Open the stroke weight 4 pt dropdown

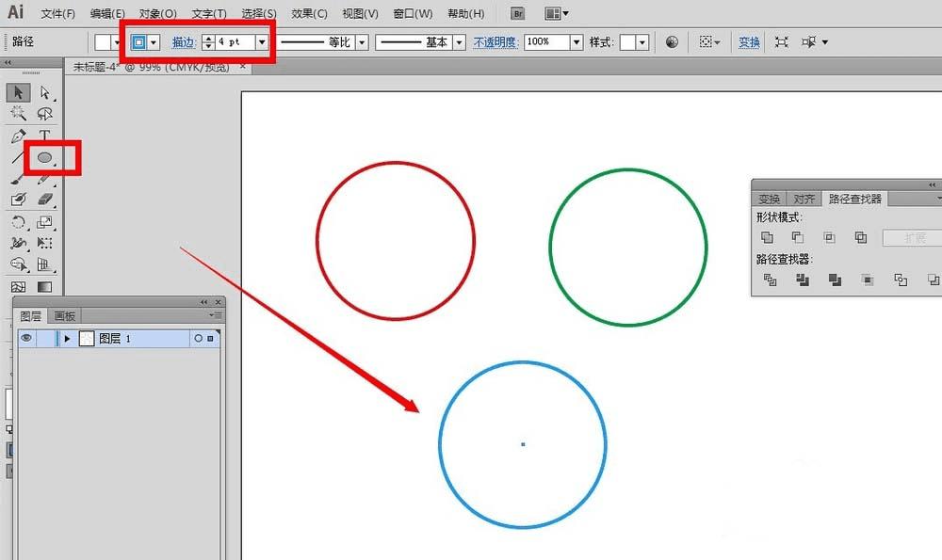point(262,42)
